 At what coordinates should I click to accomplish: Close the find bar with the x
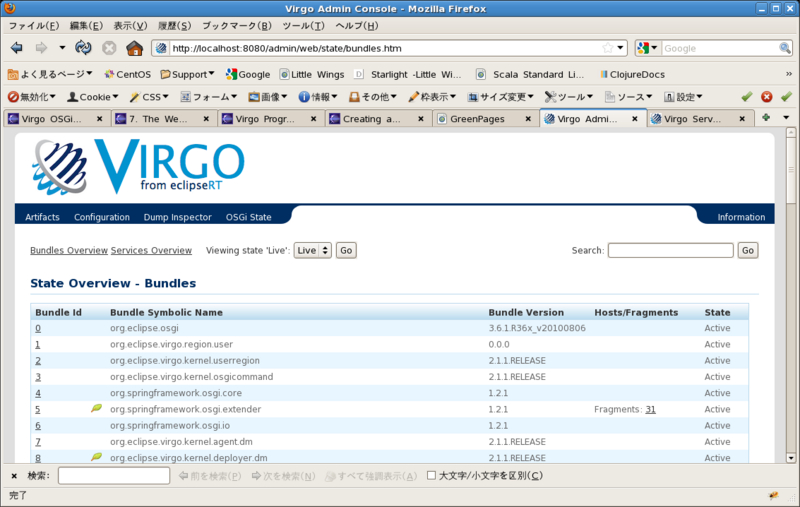click(x=14, y=476)
